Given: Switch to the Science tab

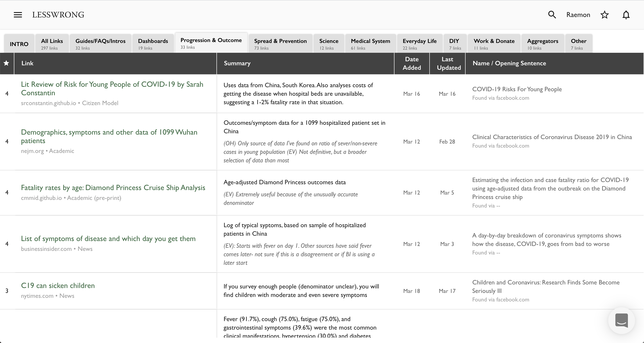Looking at the screenshot, I should click(329, 44).
